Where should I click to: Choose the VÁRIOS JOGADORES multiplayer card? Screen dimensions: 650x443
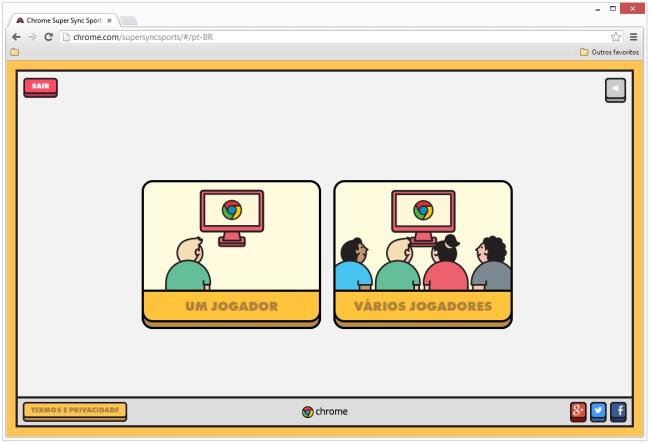423,254
